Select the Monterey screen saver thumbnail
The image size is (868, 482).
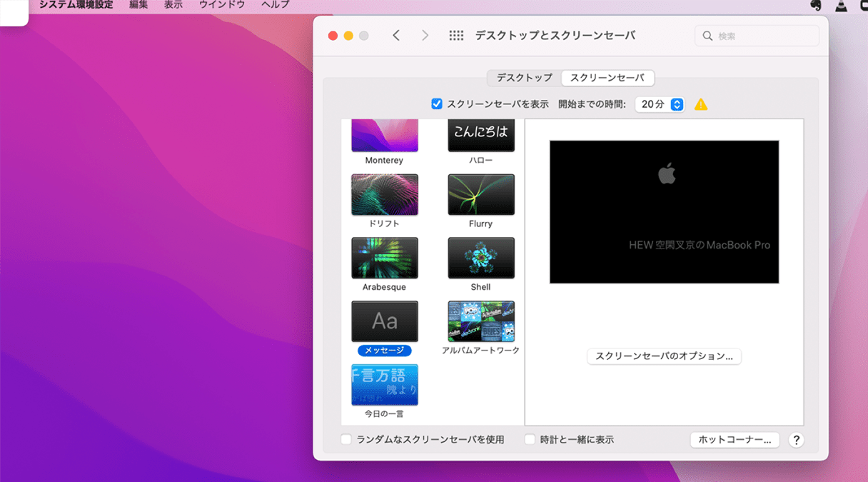click(x=385, y=136)
